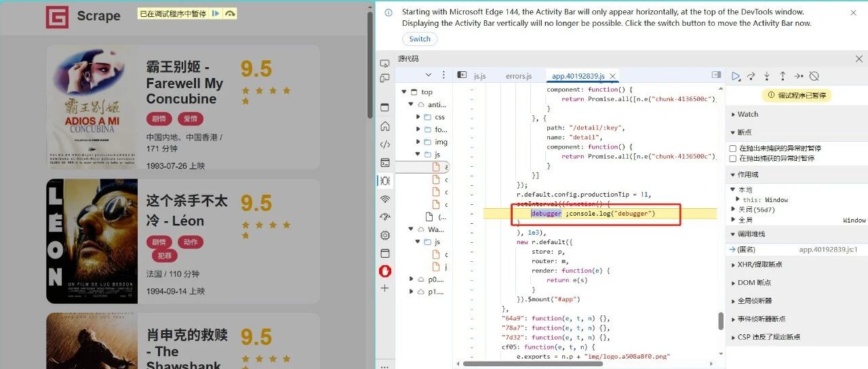This screenshot has height=369, width=868.
Task: Toggle the debugger sidebar icon right of tabs
Action: 716,75
